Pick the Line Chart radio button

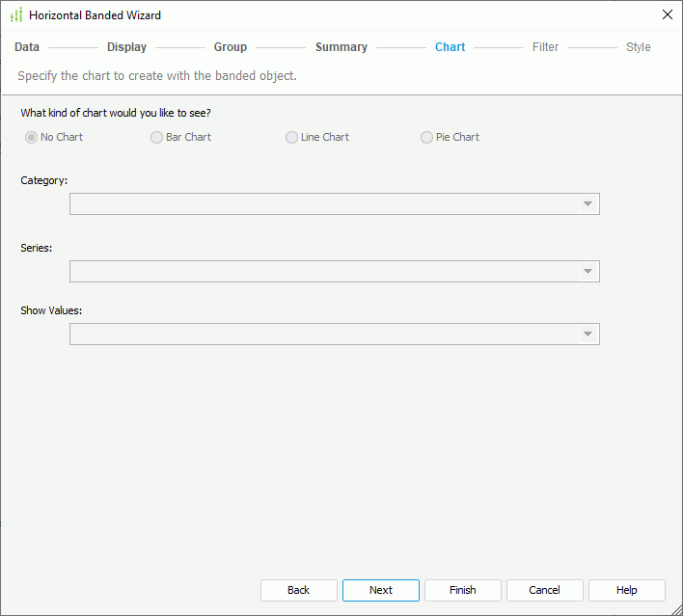coord(292,138)
